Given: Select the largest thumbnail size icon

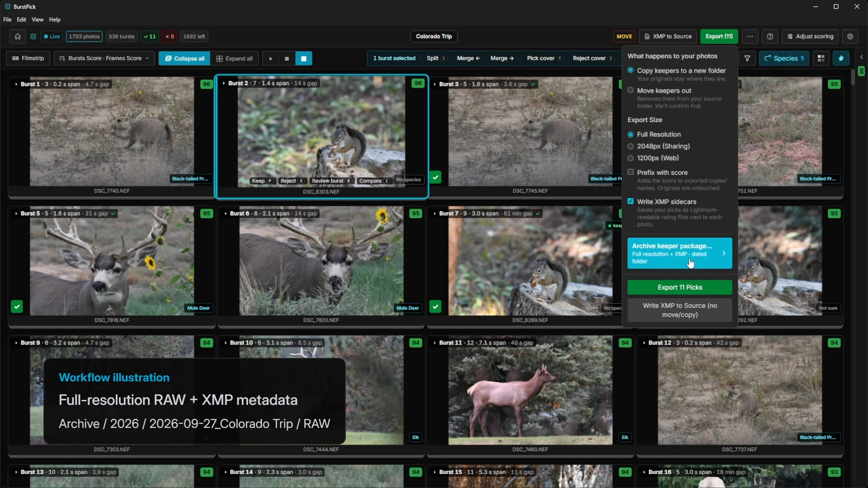Looking at the screenshot, I should 304,59.
